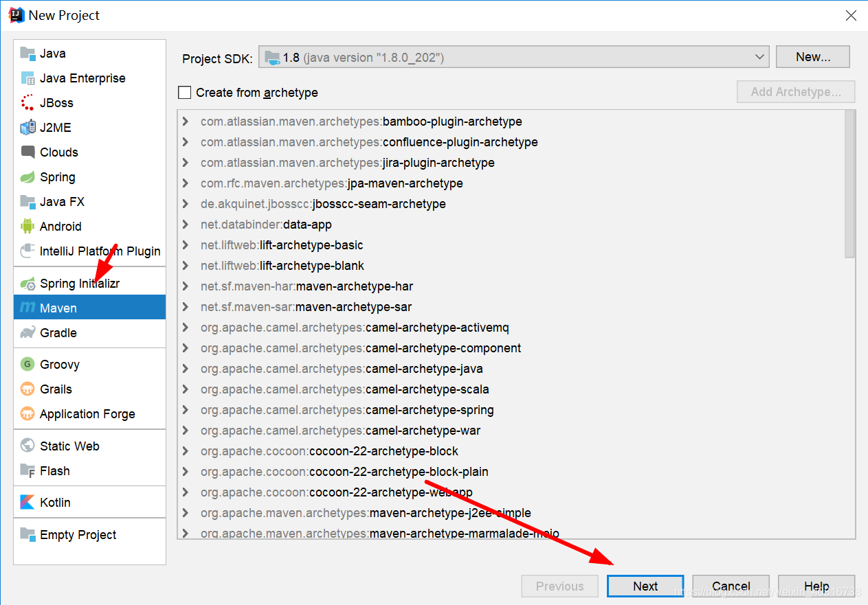Select Gradle project type
This screenshot has width=868, height=605.
[x=89, y=332]
